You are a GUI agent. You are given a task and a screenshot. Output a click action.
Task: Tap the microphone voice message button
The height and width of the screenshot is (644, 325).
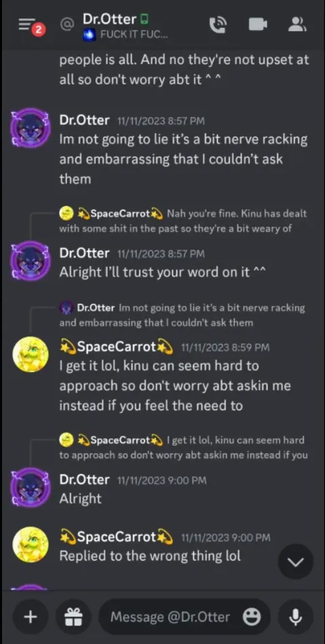[x=295, y=616]
